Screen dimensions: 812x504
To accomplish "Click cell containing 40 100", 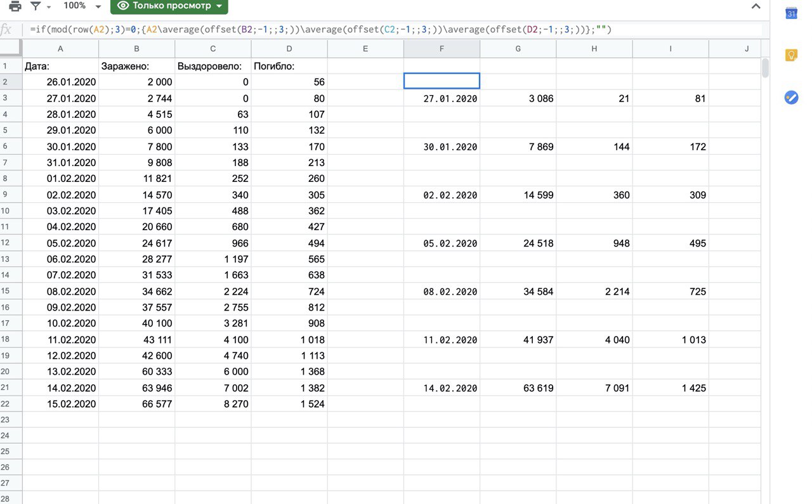I will 137,323.
